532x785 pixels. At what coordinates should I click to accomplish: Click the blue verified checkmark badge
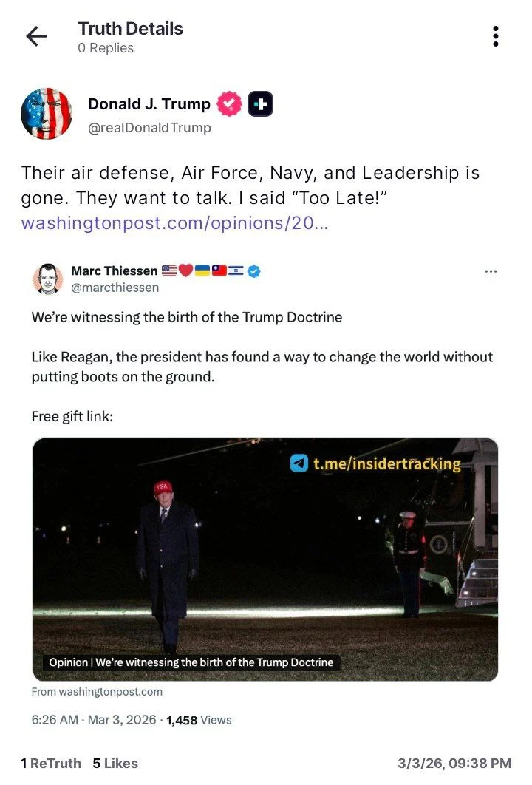254,271
